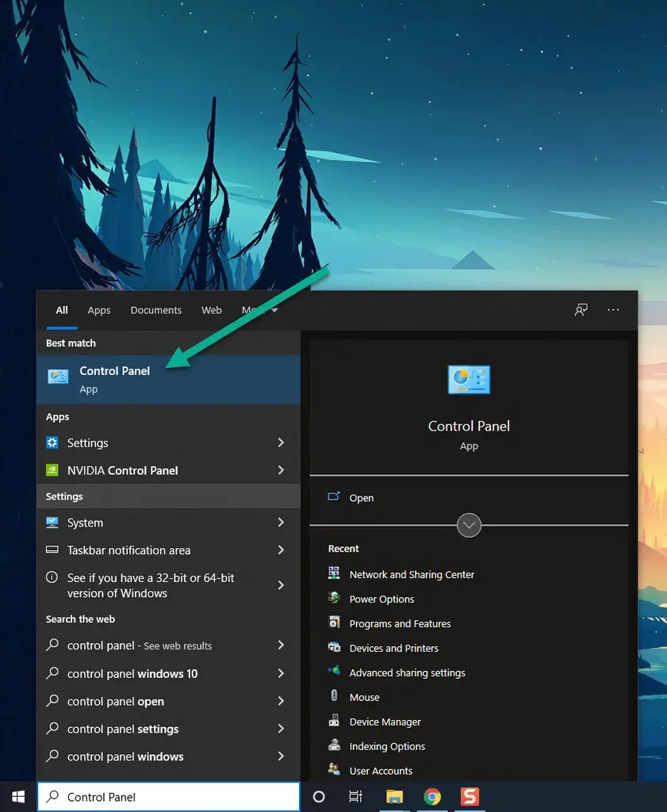Screen dimensions: 667x812
Task: Expand the NVIDIA Control Panel result arrow
Action: (x=281, y=469)
